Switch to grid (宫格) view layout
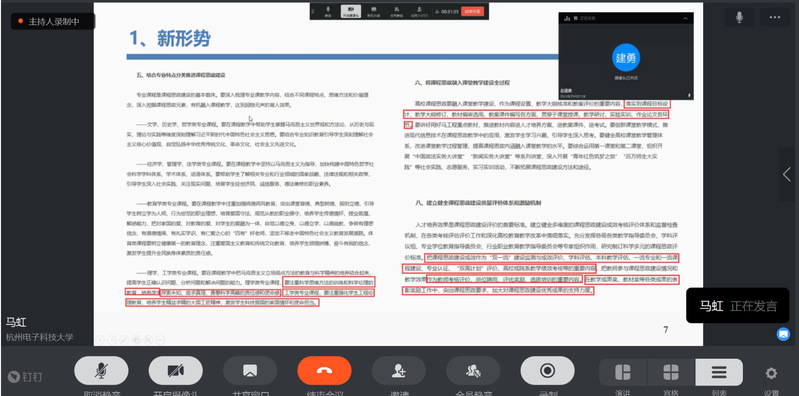799x396 pixels. 671,373
